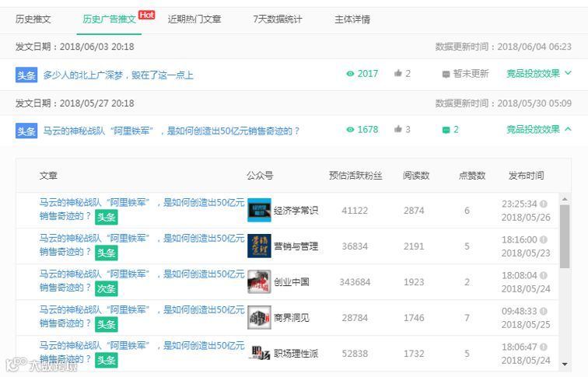Click the 阅读数 column header
The image size is (588, 377).
pyautogui.click(x=416, y=176)
